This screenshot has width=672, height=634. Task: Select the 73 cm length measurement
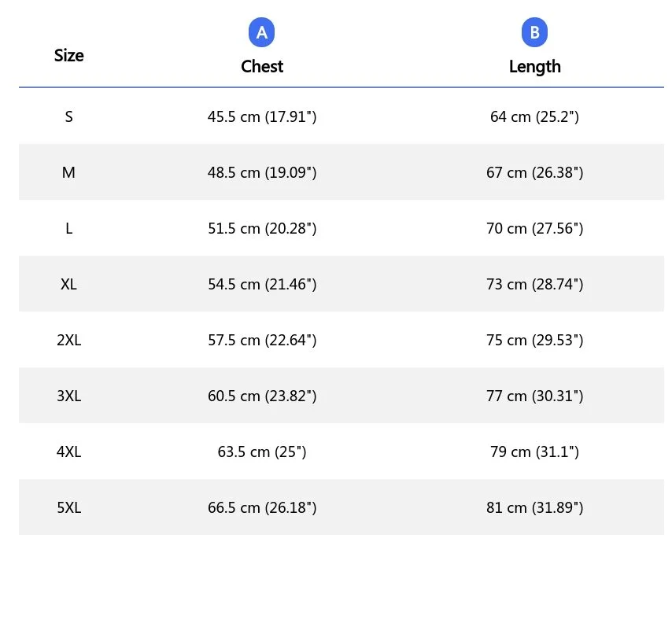[x=534, y=284]
